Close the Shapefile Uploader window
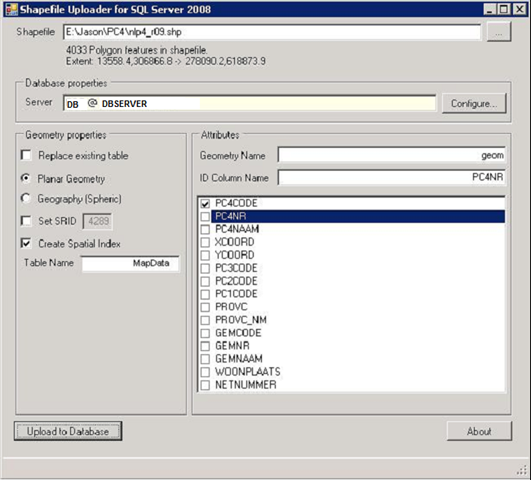531x480 pixels. pos(519,9)
